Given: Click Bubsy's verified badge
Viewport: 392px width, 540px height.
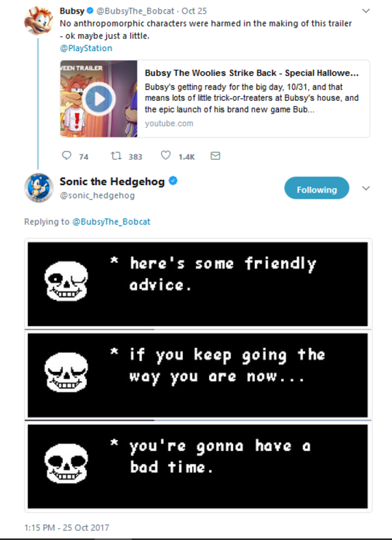Looking at the screenshot, I should click(x=90, y=10).
